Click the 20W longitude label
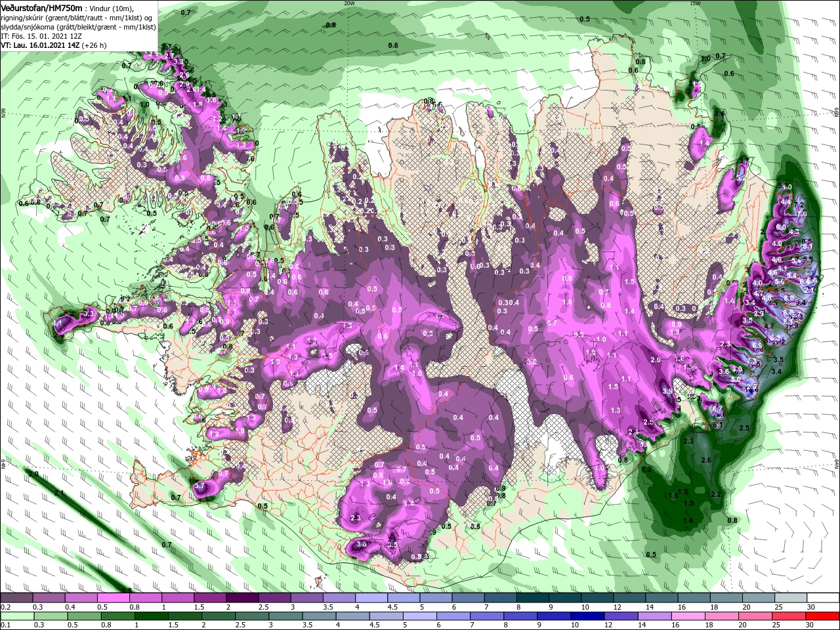The height and width of the screenshot is (630, 840). (x=349, y=3)
